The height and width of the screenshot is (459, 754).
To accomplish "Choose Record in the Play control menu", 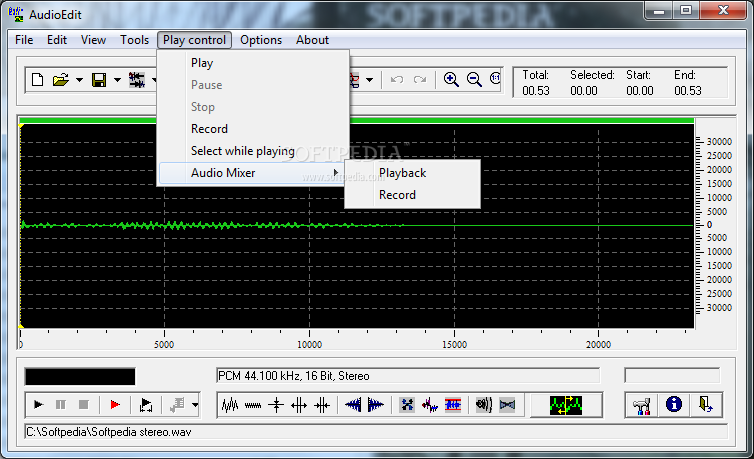I will pos(253,129).
